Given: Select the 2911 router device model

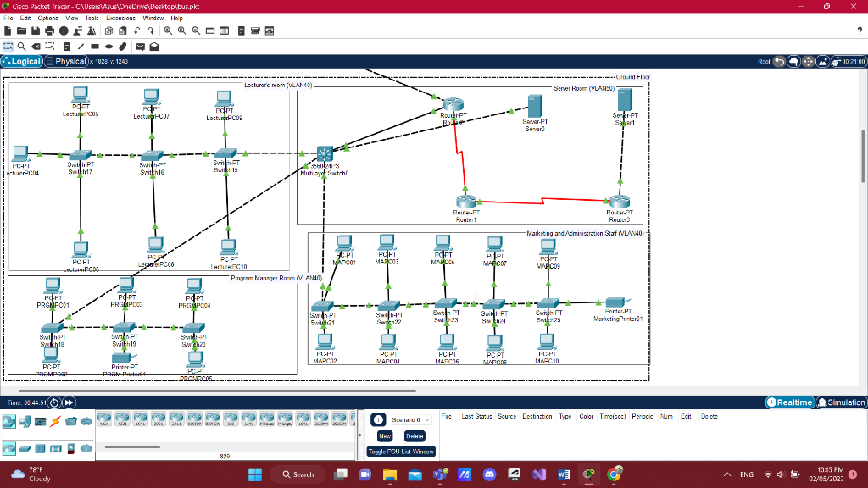Looking at the screenshot, I should pyautogui.click(x=175, y=419).
